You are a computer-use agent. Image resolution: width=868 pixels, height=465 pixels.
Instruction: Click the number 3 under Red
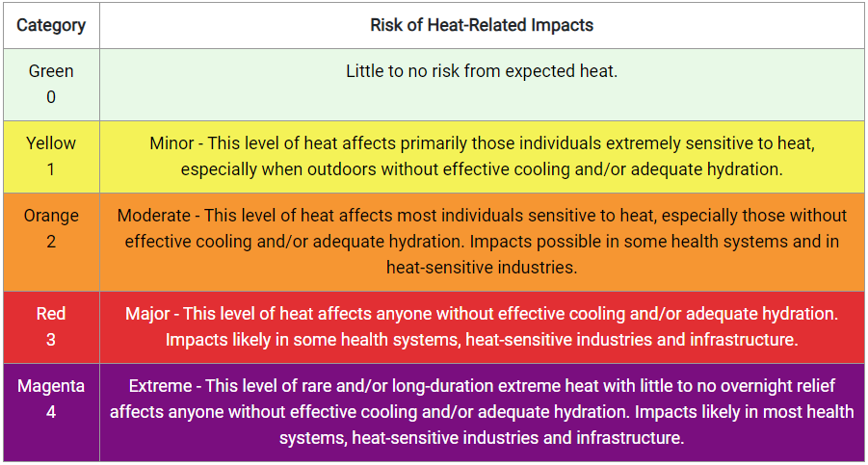tap(51, 340)
